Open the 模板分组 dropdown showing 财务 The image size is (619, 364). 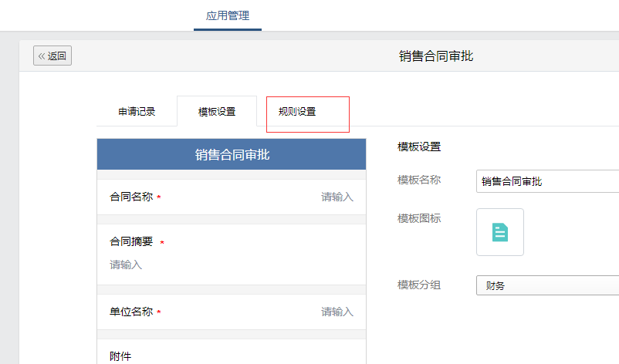(547, 285)
